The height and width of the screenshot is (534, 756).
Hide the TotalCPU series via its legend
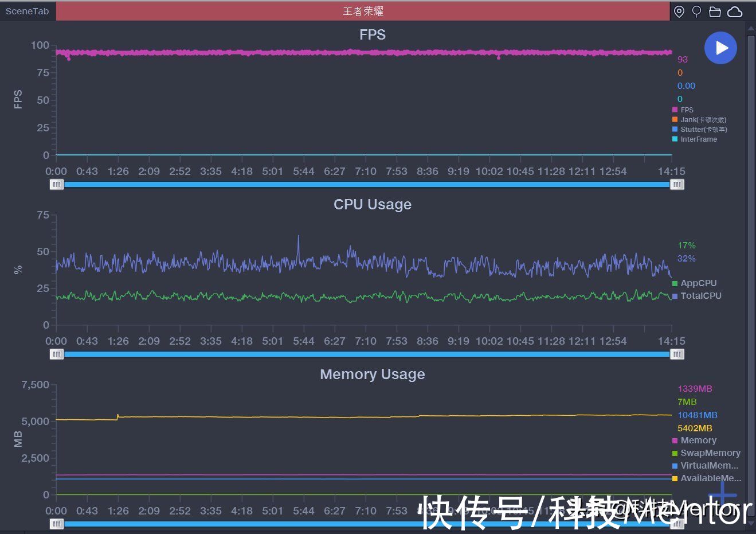697,295
